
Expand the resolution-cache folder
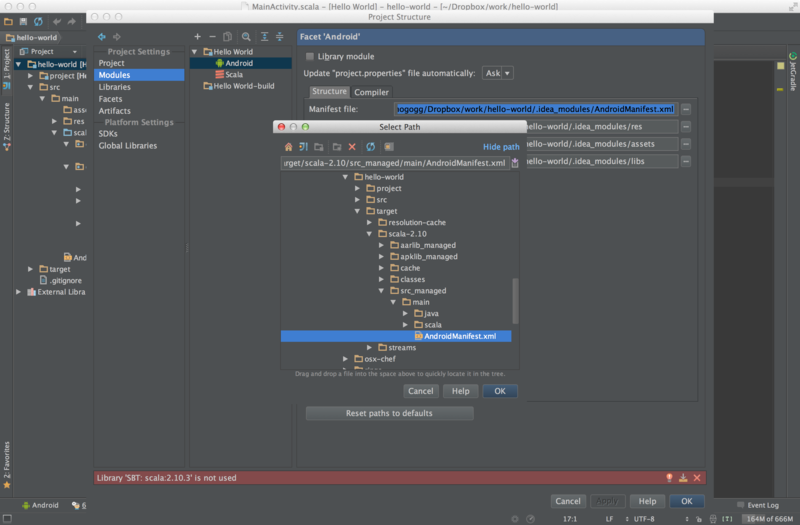click(369, 222)
